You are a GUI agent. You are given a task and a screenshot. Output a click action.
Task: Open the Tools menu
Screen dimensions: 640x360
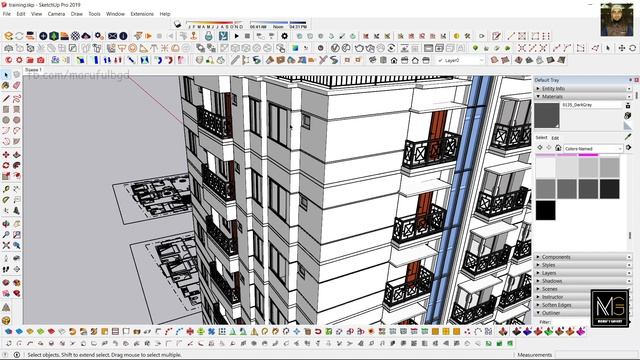[x=94, y=14]
